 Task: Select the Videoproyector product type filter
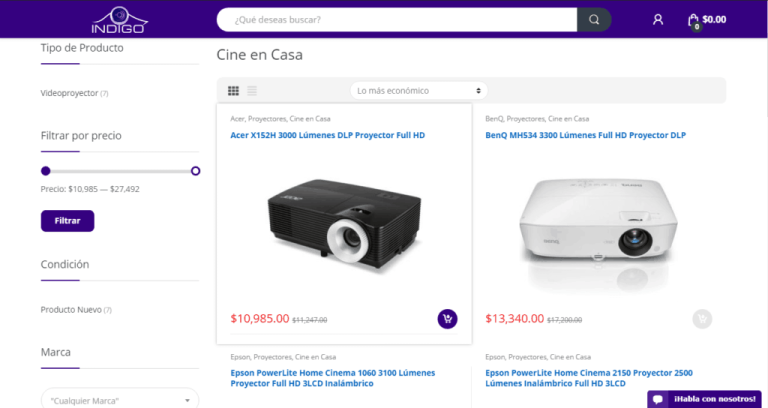click(69, 93)
